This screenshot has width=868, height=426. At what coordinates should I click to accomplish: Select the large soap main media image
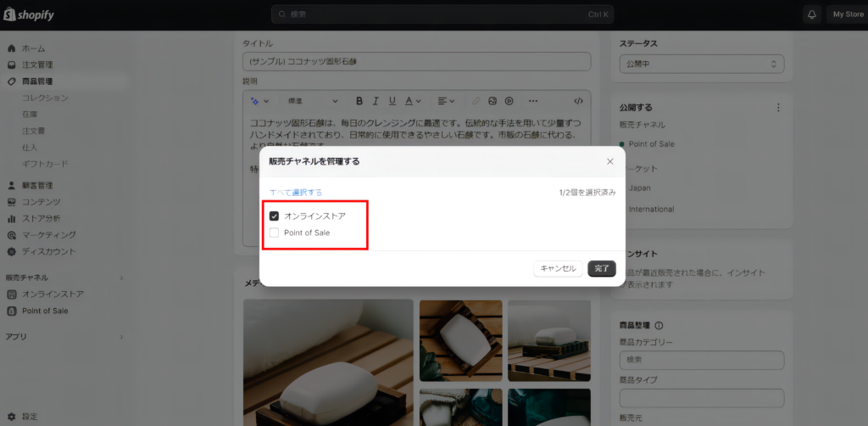pos(328,363)
